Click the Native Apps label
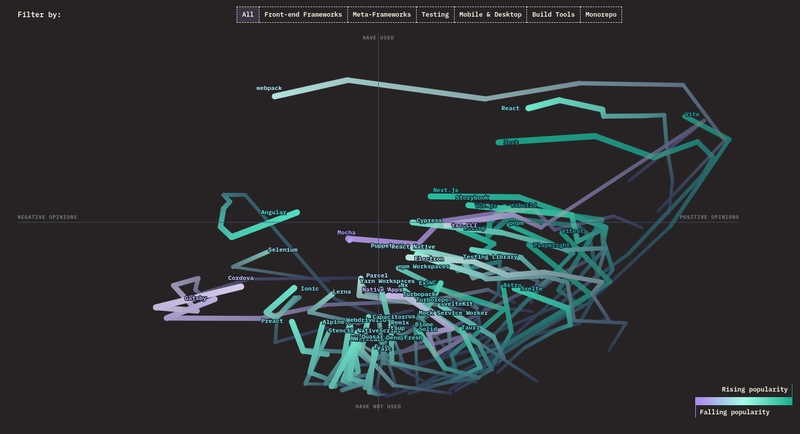This screenshot has height=434, width=800. pyautogui.click(x=383, y=289)
